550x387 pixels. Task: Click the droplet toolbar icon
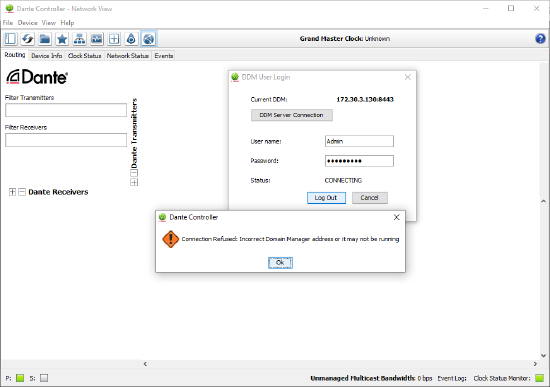pos(131,39)
